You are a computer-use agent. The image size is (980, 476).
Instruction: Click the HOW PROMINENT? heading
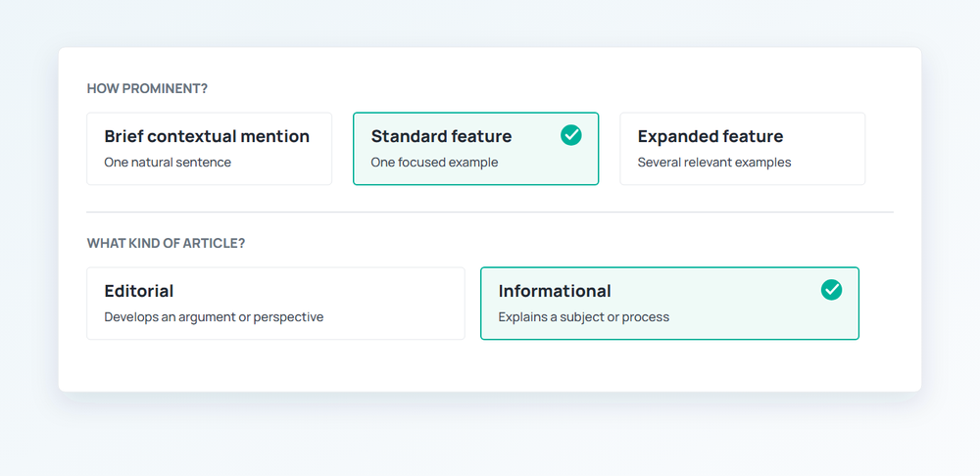coord(147,89)
